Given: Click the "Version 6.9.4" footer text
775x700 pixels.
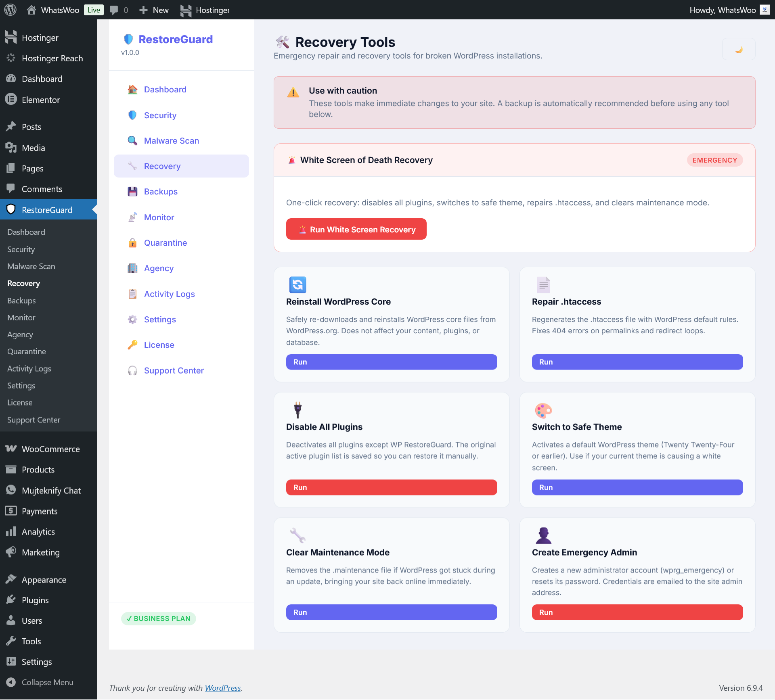Looking at the screenshot, I should [741, 688].
